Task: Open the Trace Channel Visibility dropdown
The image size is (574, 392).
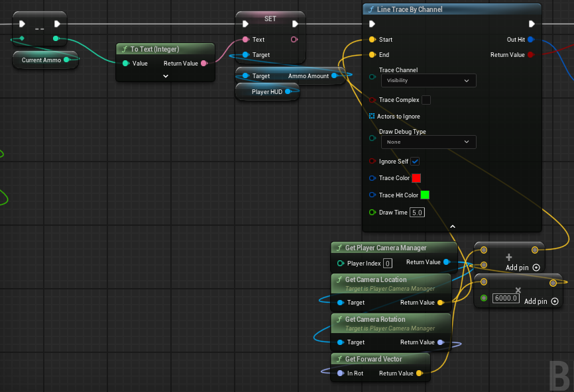Action: tap(429, 80)
